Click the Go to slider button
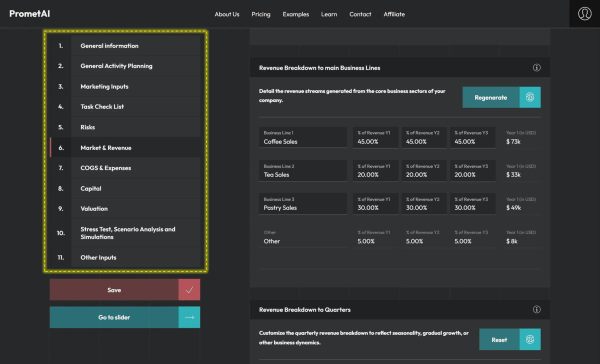Viewport: 600px width, 364px height. coord(125,317)
